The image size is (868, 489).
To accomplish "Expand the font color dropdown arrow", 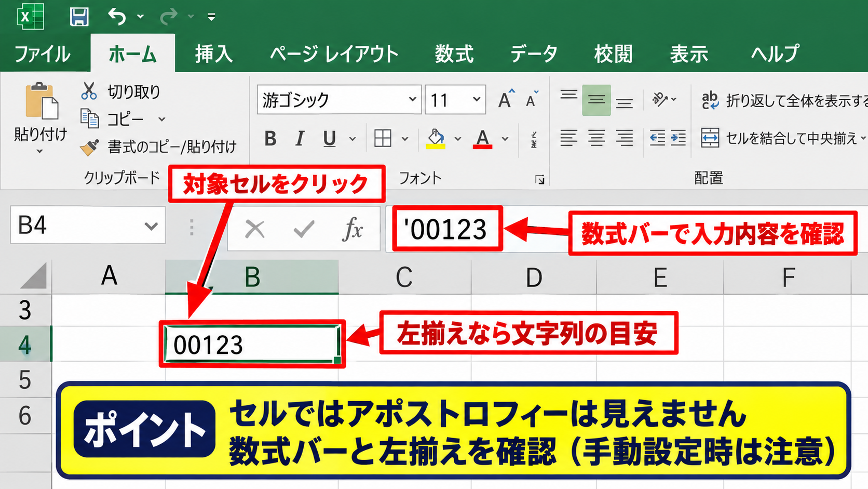I will [x=505, y=139].
